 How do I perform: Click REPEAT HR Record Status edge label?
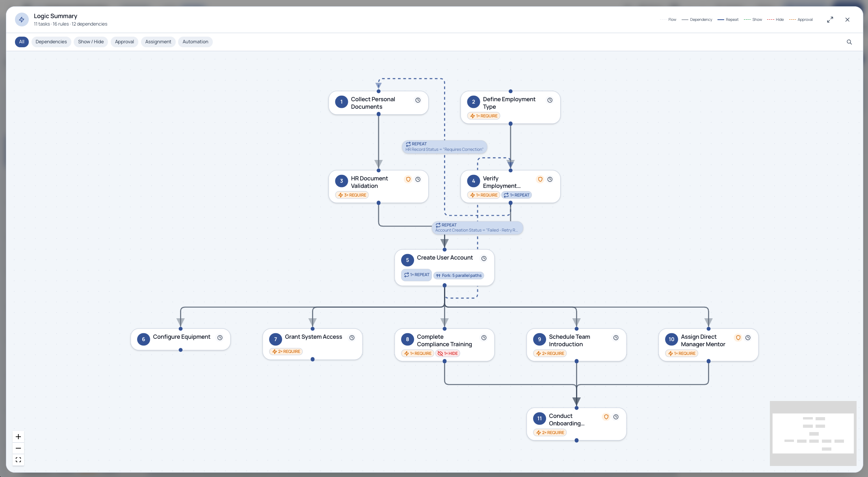pyautogui.click(x=444, y=147)
